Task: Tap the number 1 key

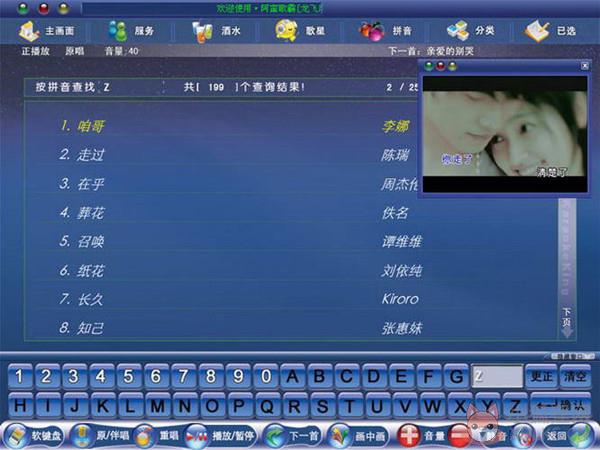Action: pyautogui.click(x=19, y=377)
